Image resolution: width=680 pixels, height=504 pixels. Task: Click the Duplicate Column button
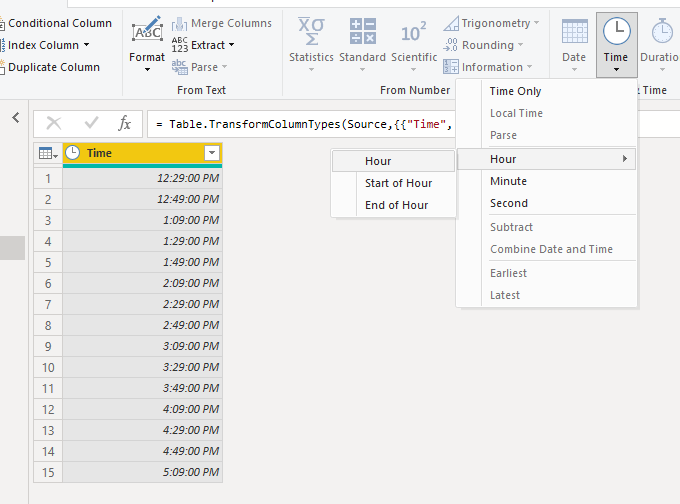coord(50,67)
